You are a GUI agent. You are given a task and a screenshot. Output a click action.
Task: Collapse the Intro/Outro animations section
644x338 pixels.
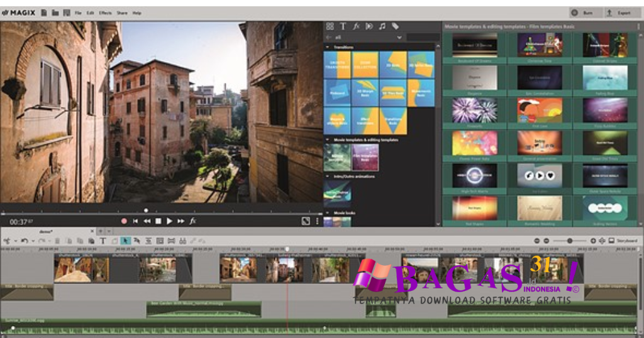point(327,177)
